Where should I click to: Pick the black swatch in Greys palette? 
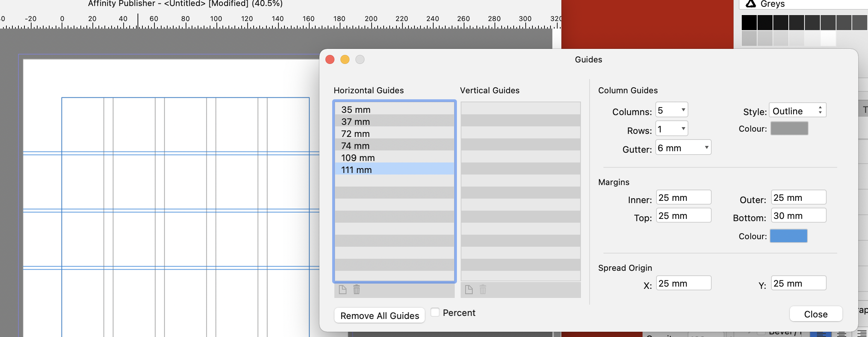pyautogui.click(x=749, y=23)
